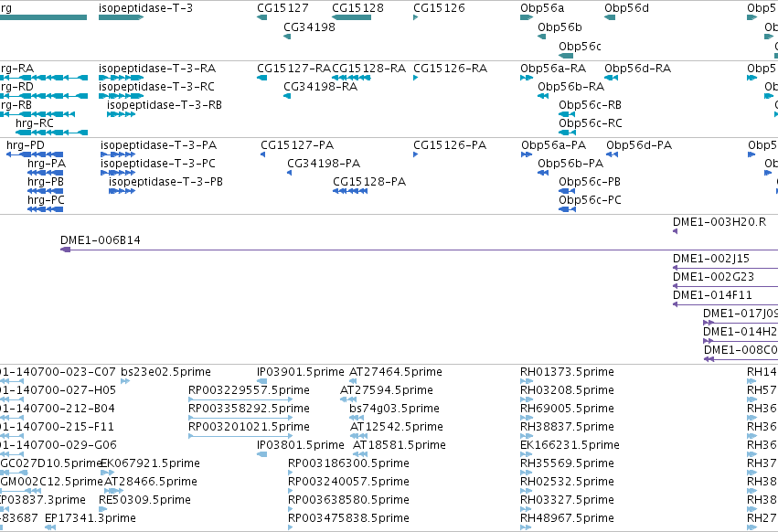The height and width of the screenshot is (532, 778).
Task: Open the Obp56b-RA transcript label
Action: click(x=571, y=86)
